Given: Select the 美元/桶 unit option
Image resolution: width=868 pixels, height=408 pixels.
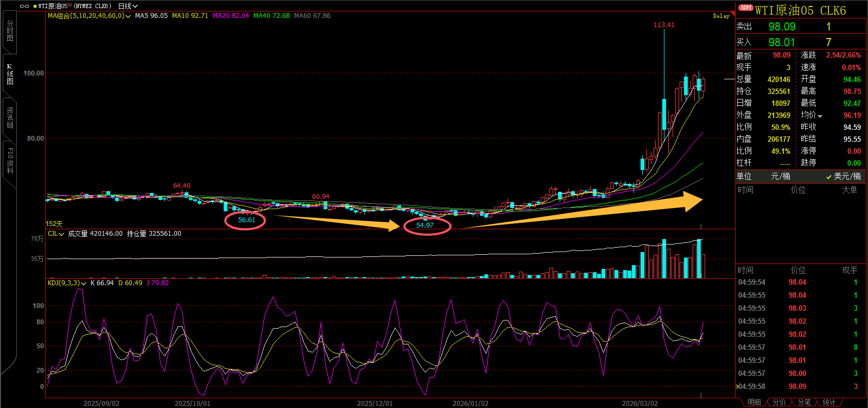Looking at the screenshot, I should (x=847, y=177).
